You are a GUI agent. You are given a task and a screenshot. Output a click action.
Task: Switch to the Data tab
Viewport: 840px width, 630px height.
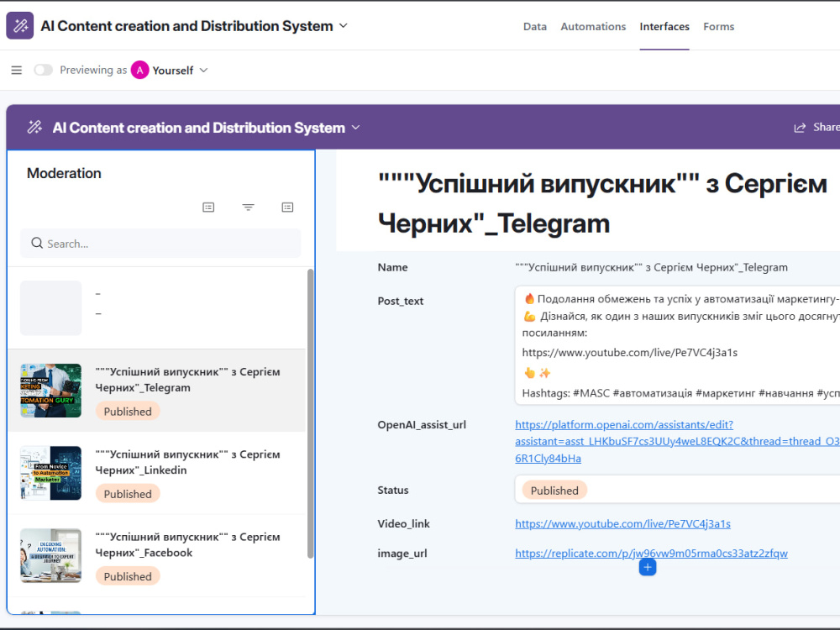tap(534, 26)
